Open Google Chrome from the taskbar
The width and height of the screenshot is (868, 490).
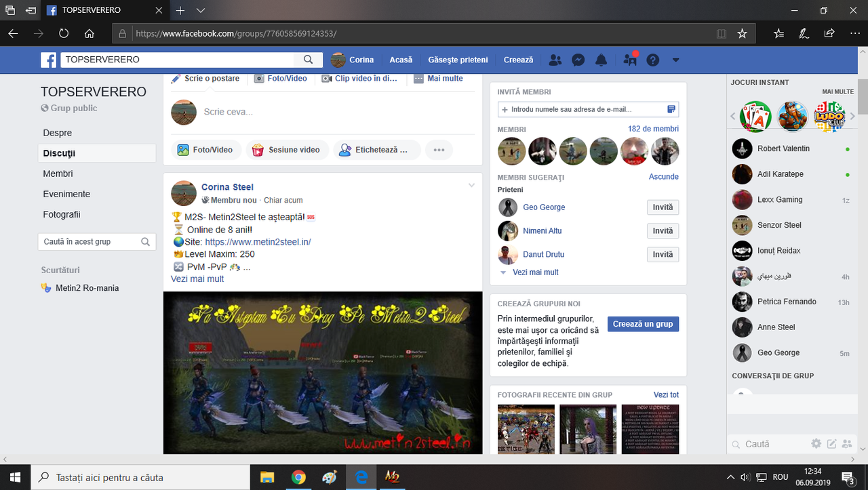coord(298,477)
